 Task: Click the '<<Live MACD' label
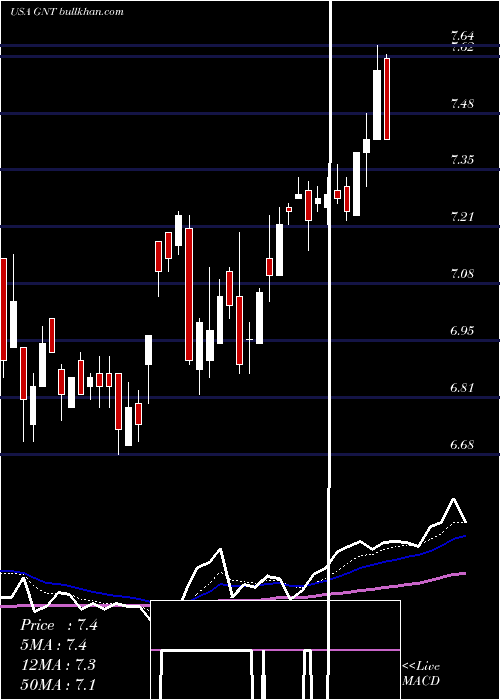click(421, 673)
